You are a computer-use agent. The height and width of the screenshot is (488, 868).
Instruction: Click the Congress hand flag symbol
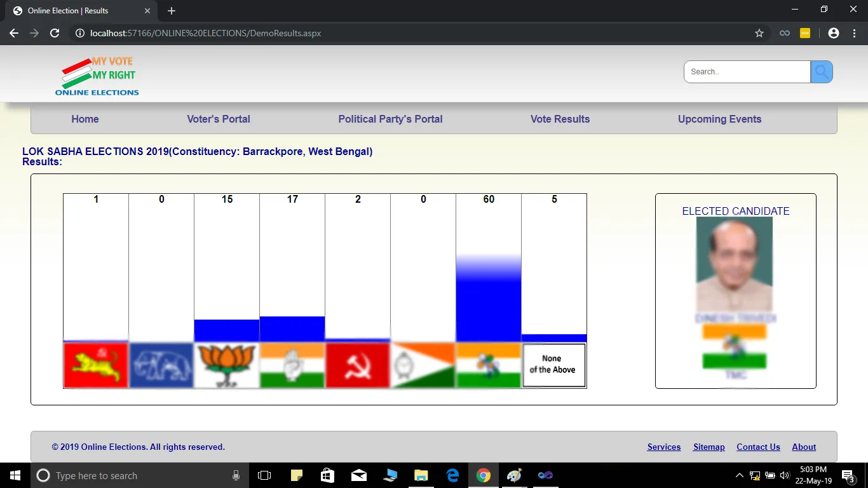pyautogui.click(x=292, y=365)
